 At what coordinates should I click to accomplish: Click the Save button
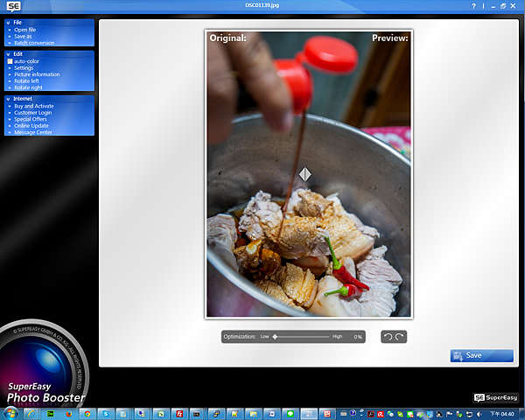click(x=481, y=356)
